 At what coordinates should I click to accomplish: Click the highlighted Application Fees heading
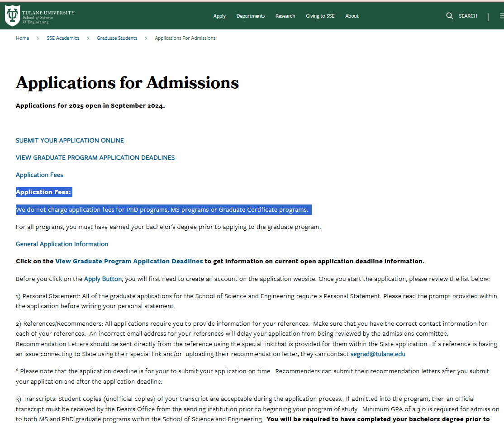click(43, 192)
